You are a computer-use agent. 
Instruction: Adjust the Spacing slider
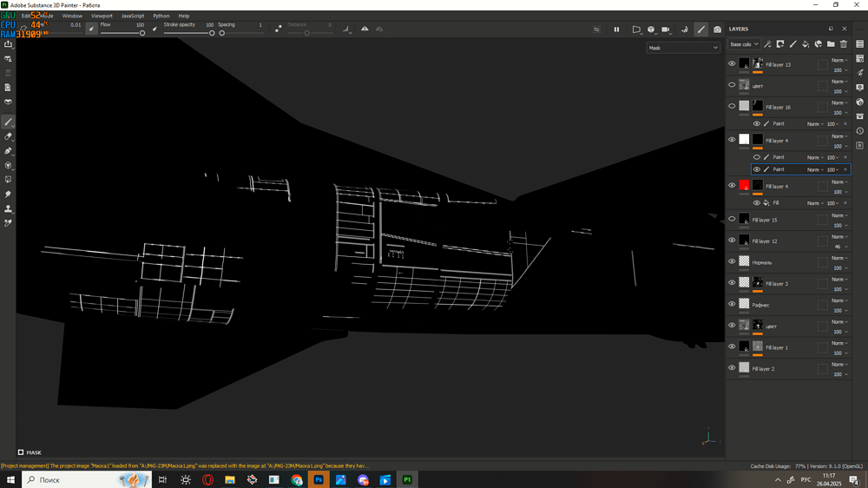pos(240,33)
